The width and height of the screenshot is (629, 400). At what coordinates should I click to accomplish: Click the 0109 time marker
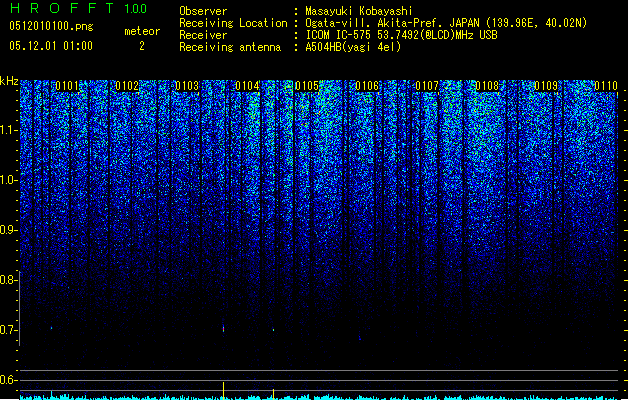point(546,86)
